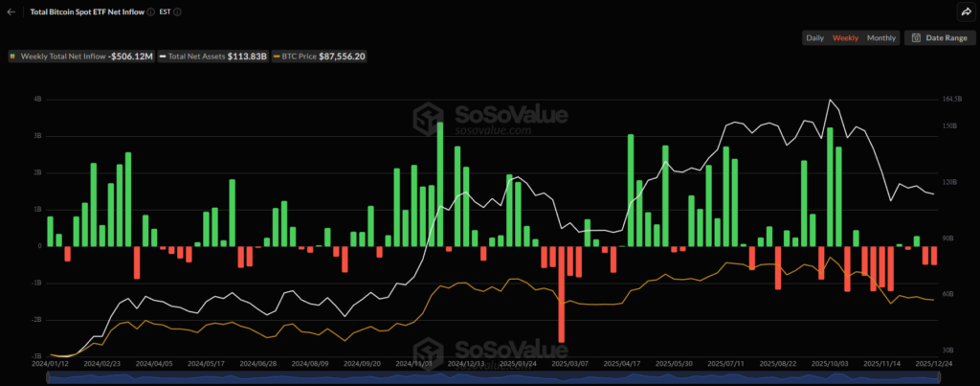This screenshot has height=386, width=980.
Task: Click the 164.5B right axis label
Action: [x=952, y=100]
